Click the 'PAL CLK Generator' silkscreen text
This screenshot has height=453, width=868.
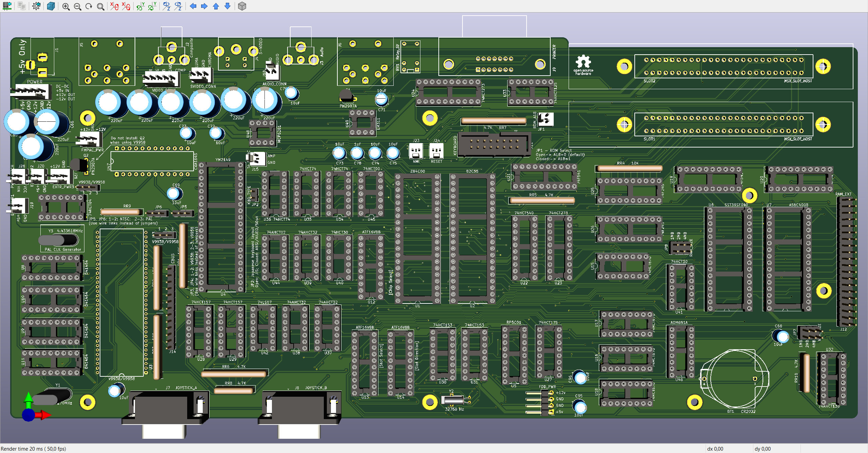63,249
